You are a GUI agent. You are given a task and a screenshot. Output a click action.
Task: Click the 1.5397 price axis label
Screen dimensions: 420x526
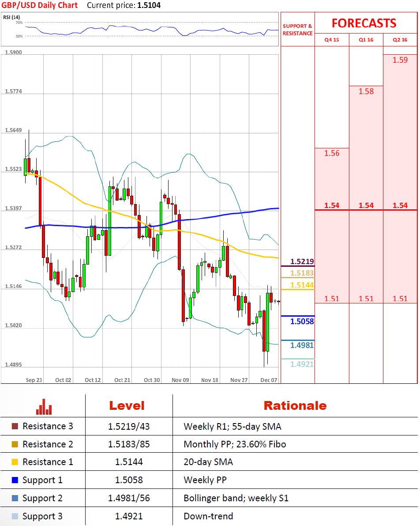(x=13, y=208)
